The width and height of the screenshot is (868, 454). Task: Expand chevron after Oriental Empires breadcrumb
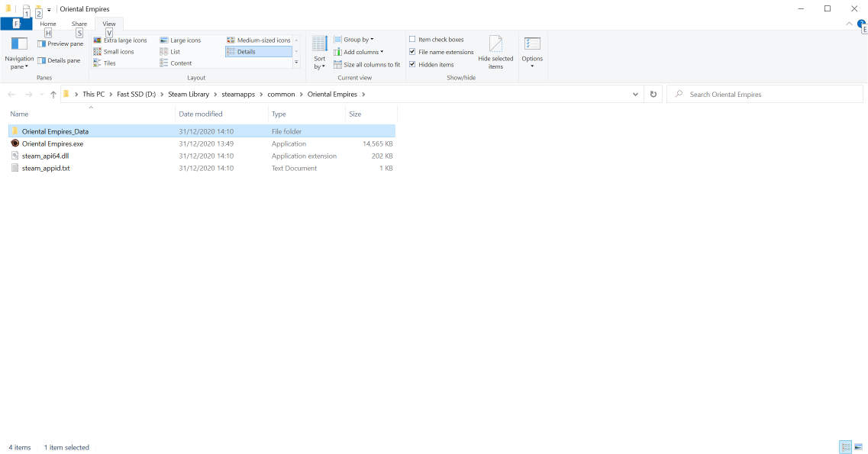click(x=363, y=95)
